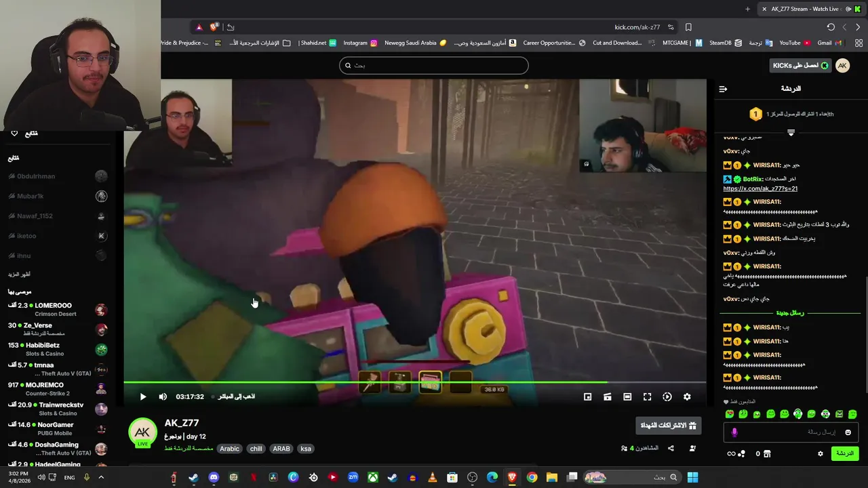868x488 pixels.
Task: Click the channel points infinity icon
Action: (x=731, y=454)
